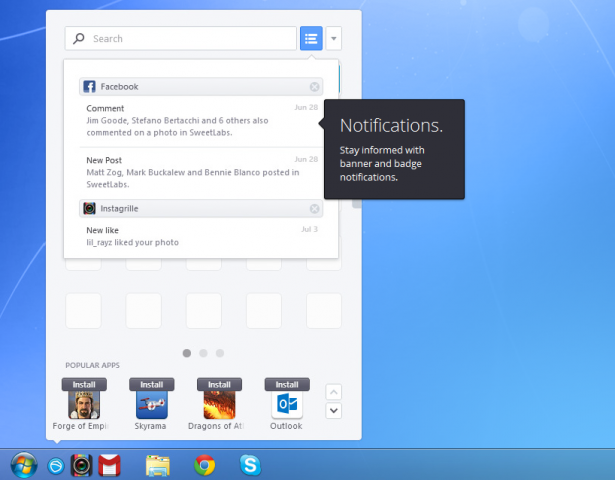Go to the first page dot
This screenshot has height=480, width=615.
[187, 353]
